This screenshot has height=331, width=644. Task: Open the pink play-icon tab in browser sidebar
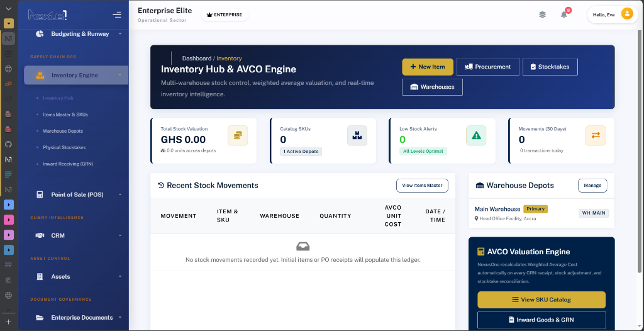pos(9,220)
